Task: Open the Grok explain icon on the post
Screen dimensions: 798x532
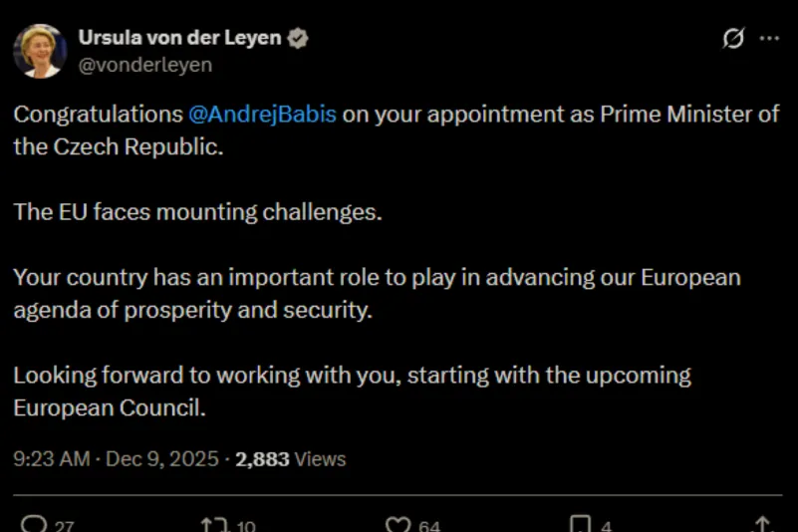Action: 733,39
